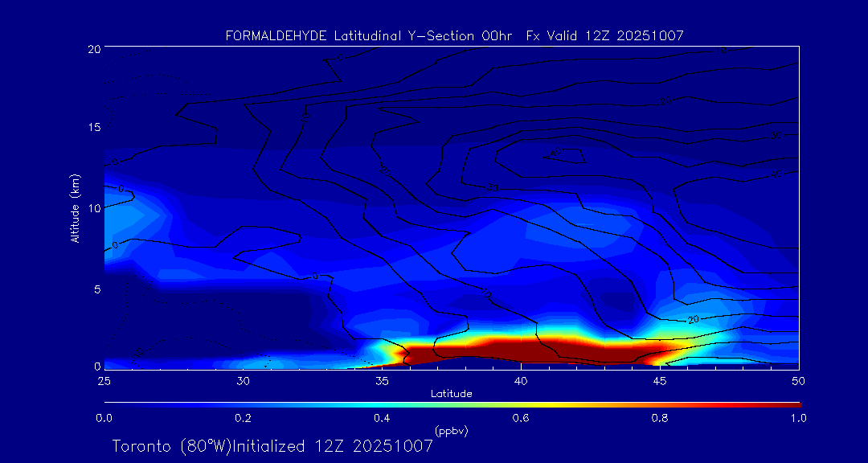868x463 pixels.
Task: Click the 1.0 maximum colorbar label
Action: pos(799,418)
